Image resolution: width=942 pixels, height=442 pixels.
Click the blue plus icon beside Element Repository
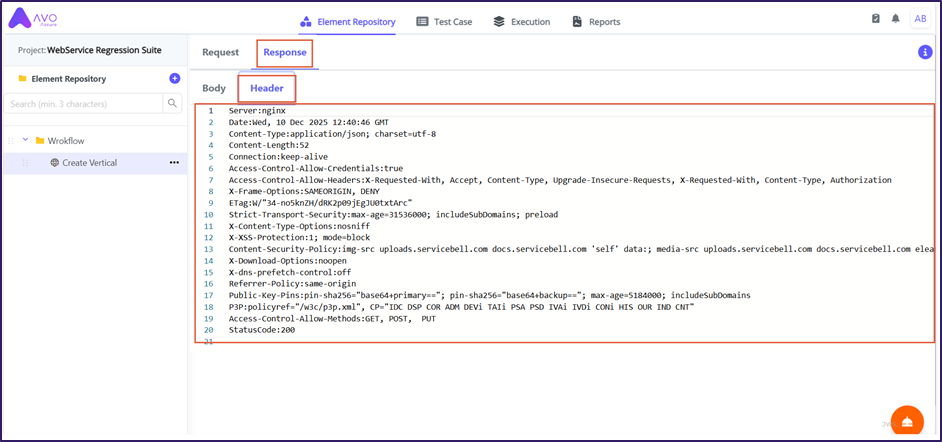click(175, 78)
